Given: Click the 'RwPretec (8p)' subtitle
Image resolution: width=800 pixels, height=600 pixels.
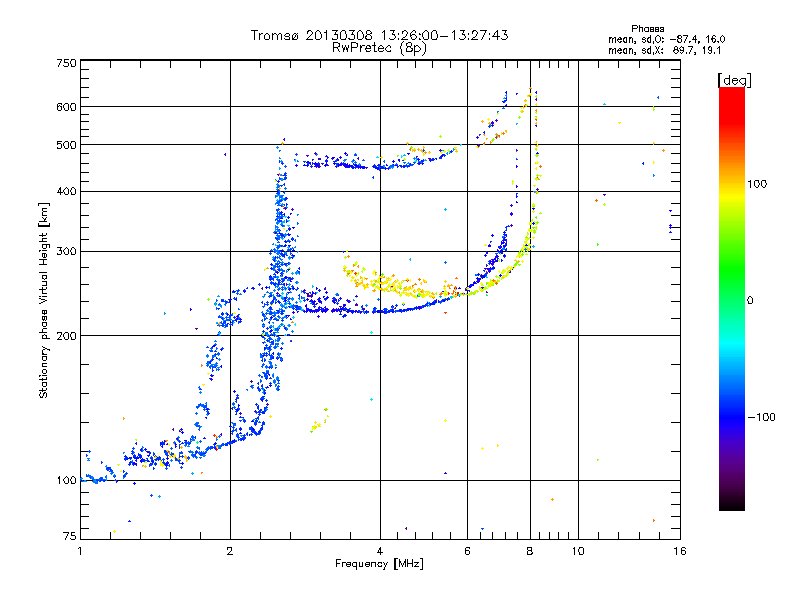Looking at the screenshot, I should (379, 48).
